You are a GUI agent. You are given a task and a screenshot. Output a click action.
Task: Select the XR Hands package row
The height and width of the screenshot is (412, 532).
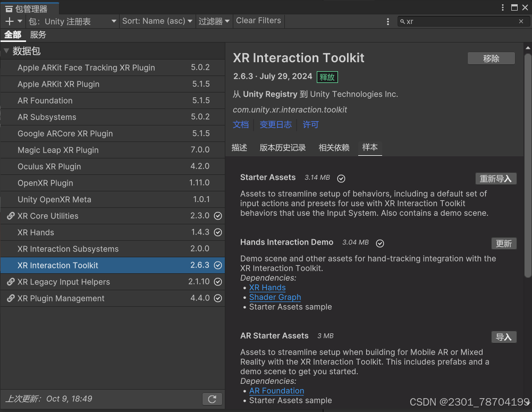(x=113, y=232)
